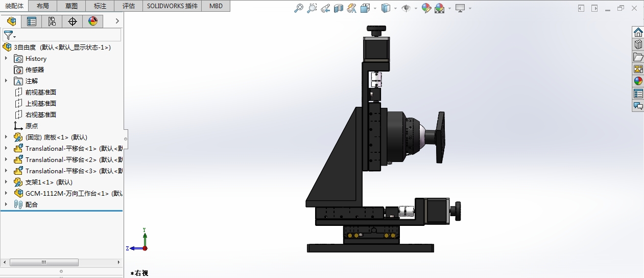
Task: Open View Orientation dropdown arrow
Action: (x=375, y=8)
